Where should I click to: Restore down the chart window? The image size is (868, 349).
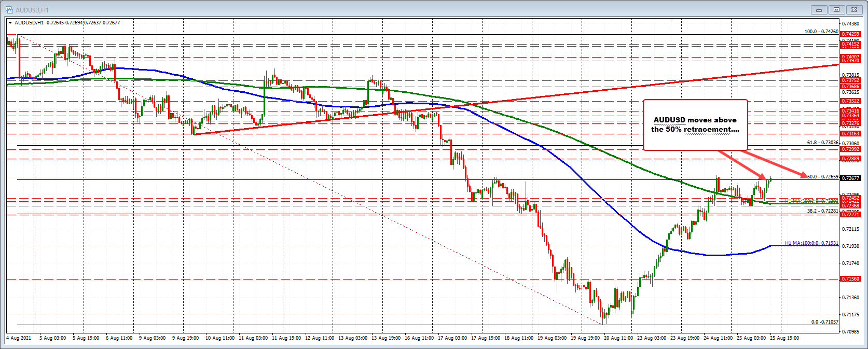(836, 10)
